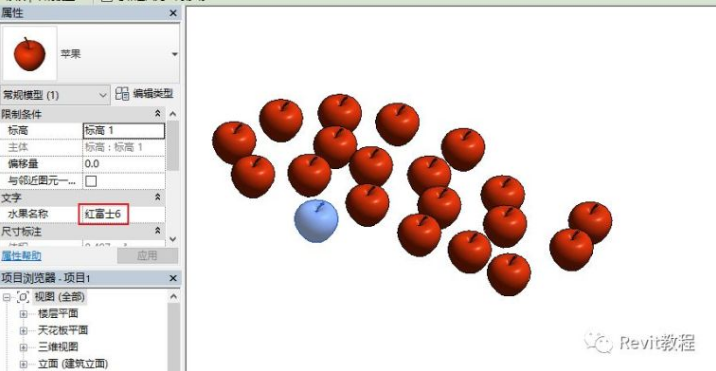Close the 项目浏览器 panel
716x371 pixels.
click(173, 278)
